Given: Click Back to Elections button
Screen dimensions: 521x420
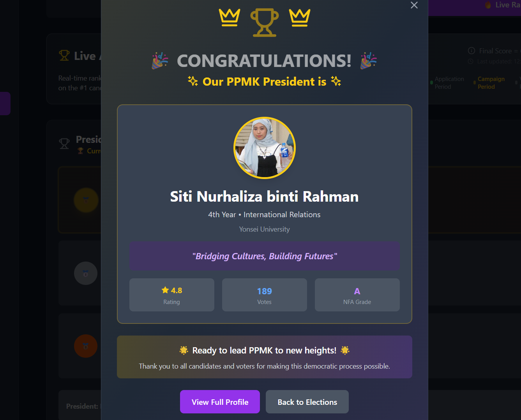Looking at the screenshot, I should (307, 402).
